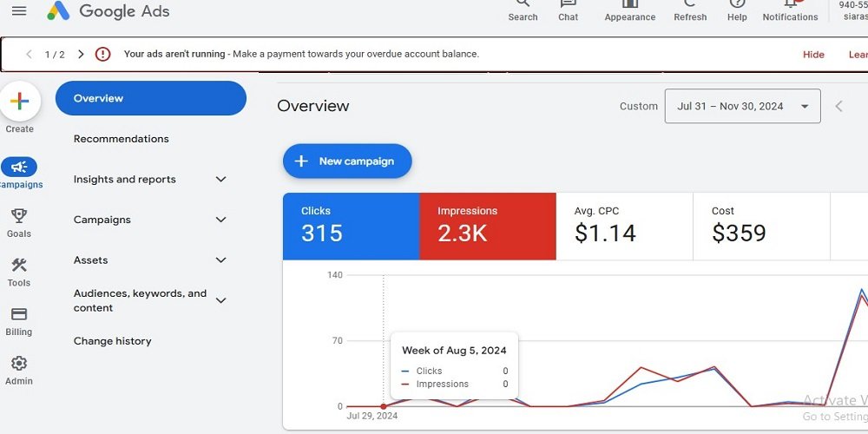Image resolution: width=868 pixels, height=434 pixels.
Task: Click the Refresh icon
Action: click(690, 5)
